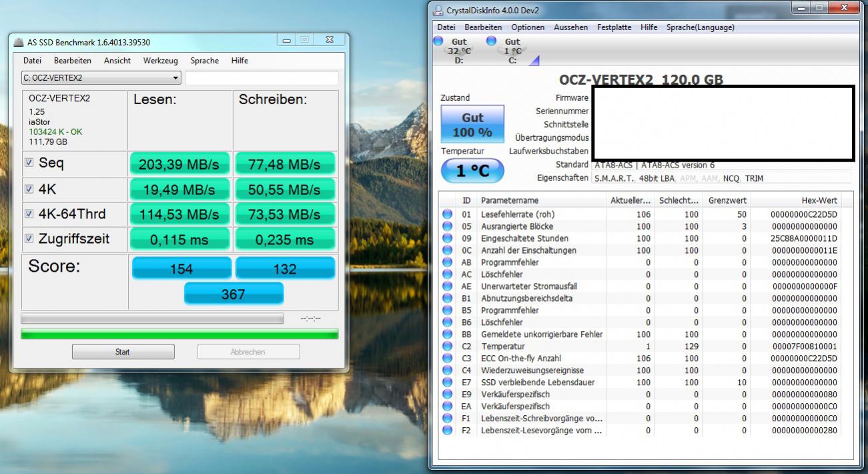Open Optionen menu in CrystalDiskInfo

(x=528, y=27)
